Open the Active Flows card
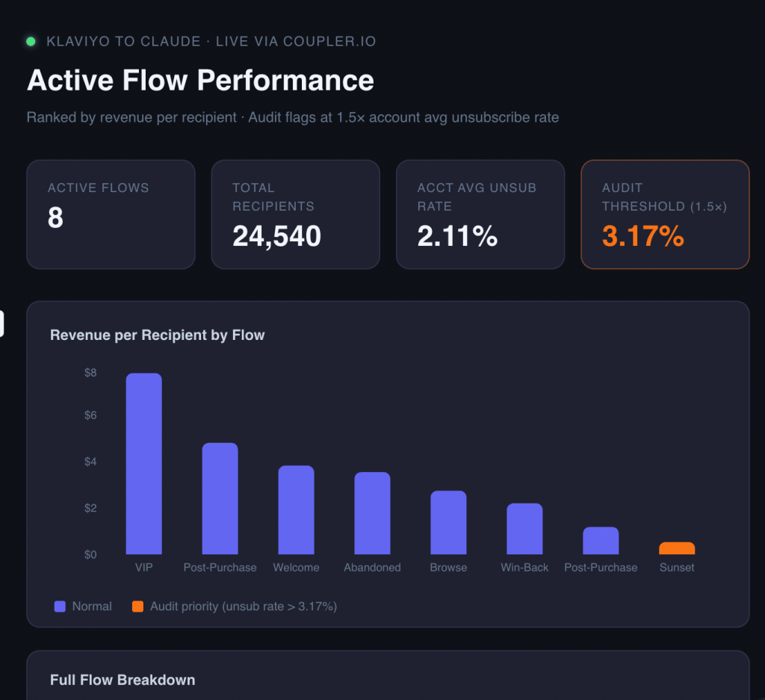Screen dimensions: 765x700 pyautogui.click(x=111, y=214)
